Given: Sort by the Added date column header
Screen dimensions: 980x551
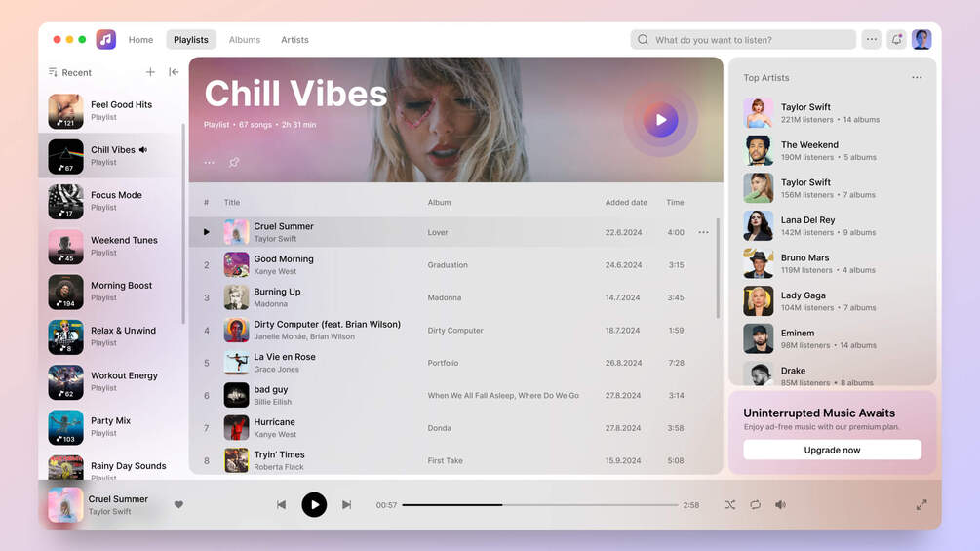Looking at the screenshot, I should click(x=626, y=203).
